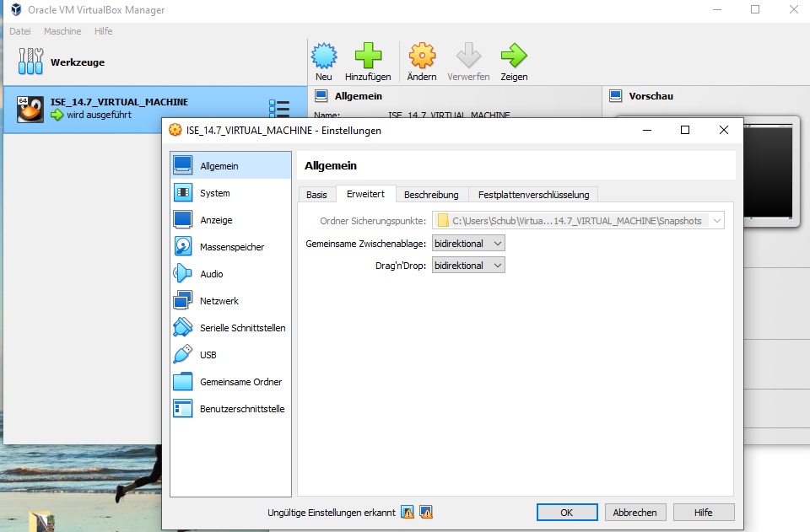Switch to the Beschreibung tab

click(431, 195)
